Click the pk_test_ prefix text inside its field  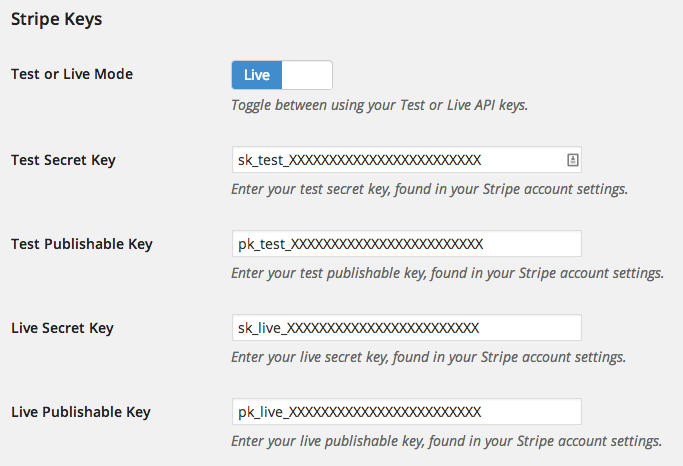point(264,244)
